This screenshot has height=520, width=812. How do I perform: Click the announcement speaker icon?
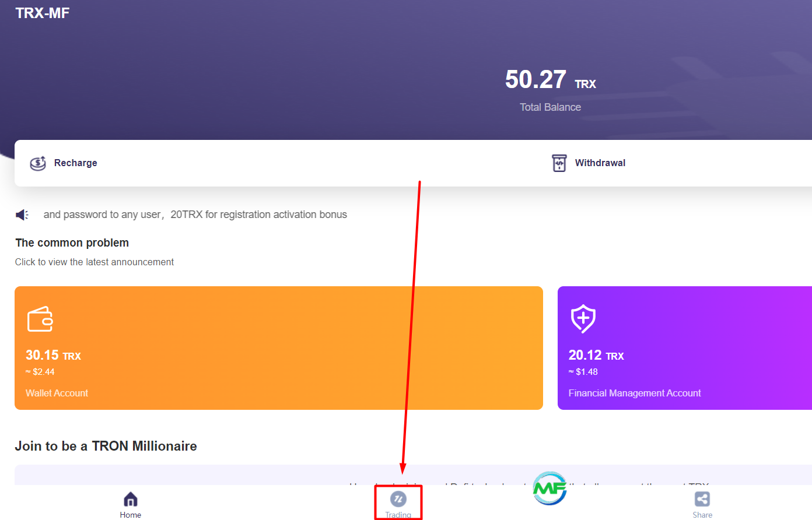(22, 215)
